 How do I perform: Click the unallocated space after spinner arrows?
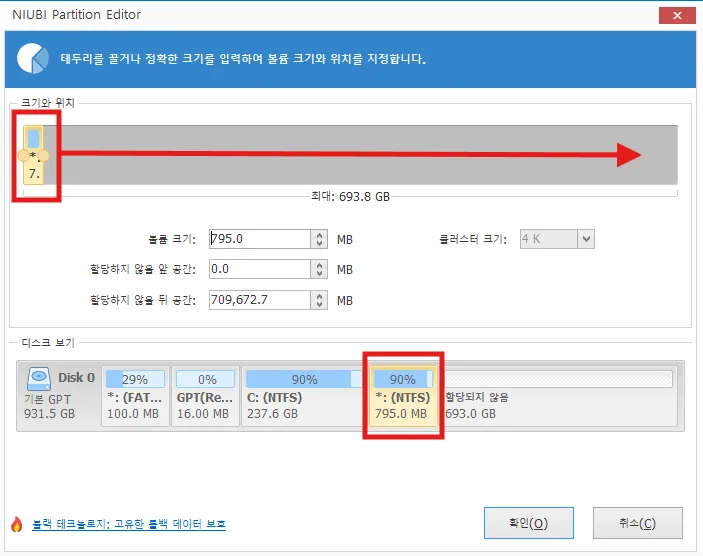pyautogui.click(x=319, y=300)
